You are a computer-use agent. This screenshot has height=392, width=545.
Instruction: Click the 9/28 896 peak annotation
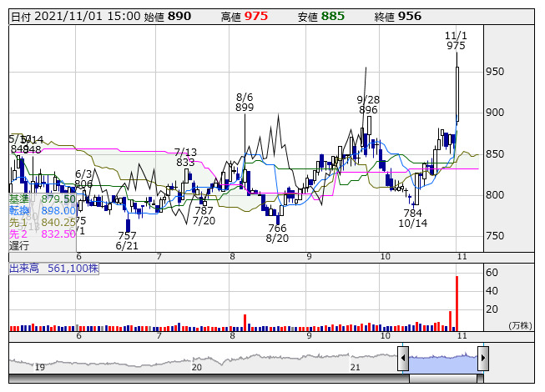click(368, 104)
